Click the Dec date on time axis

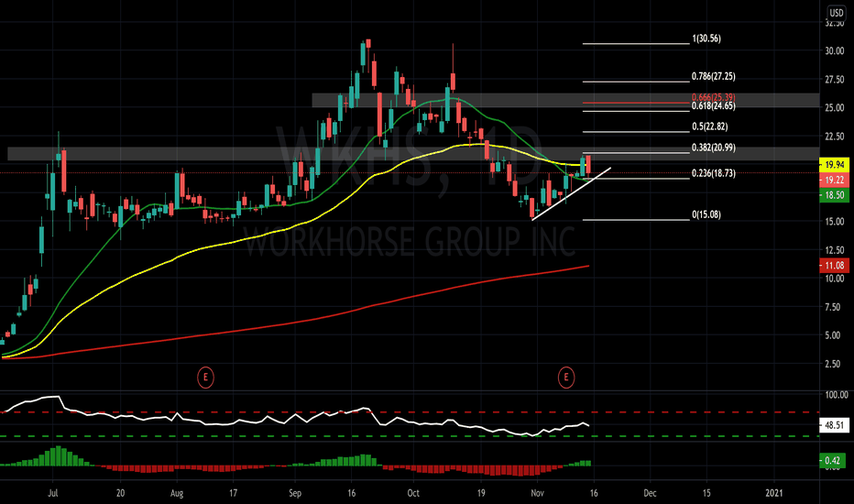pyautogui.click(x=650, y=493)
